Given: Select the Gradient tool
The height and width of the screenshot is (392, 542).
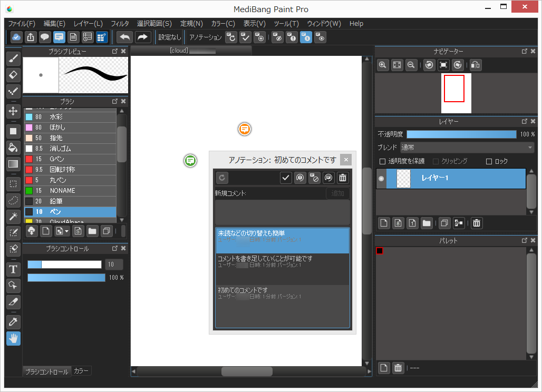Looking at the screenshot, I should coord(13,164).
